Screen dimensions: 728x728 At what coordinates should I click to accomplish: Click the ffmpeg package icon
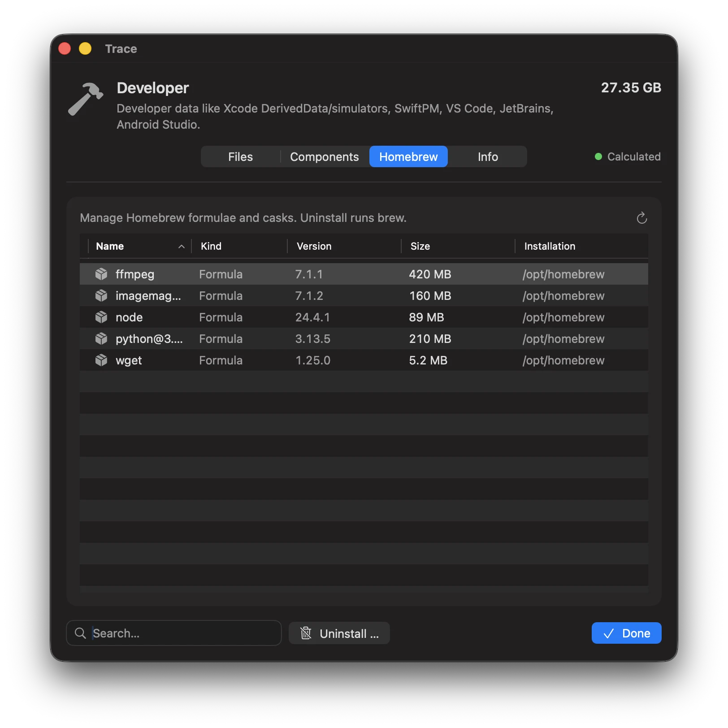click(101, 274)
